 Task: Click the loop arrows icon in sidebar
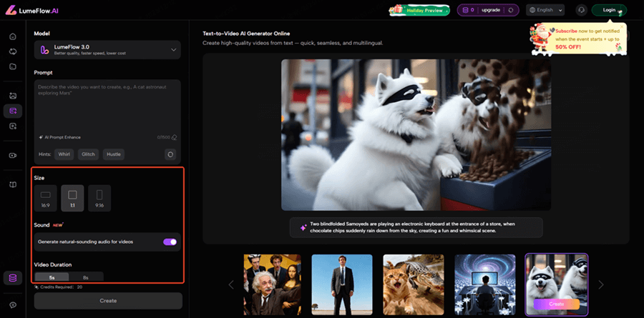pyautogui.click(x=13, y=51)
